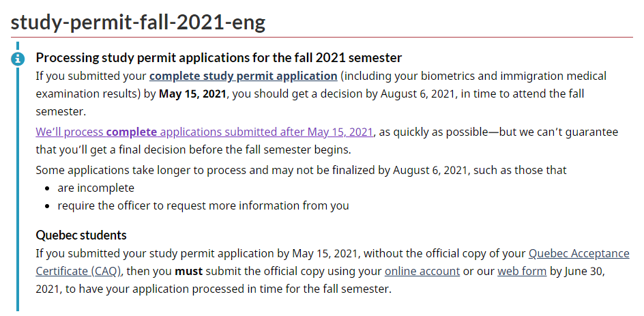Screen dimensions: 644x316
Task: Click the red line under the title
Action: pos(321,38)
